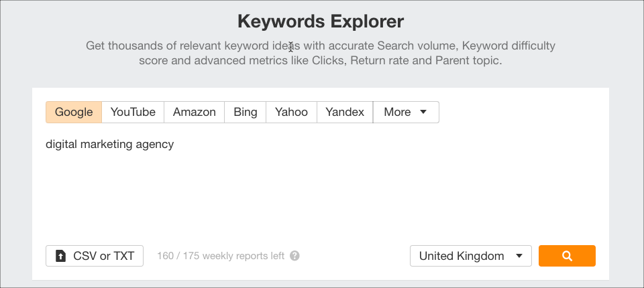This screenshot has height=288, width=644.
Task: Click the country selector's down arrow
Action: pos(519,256)
